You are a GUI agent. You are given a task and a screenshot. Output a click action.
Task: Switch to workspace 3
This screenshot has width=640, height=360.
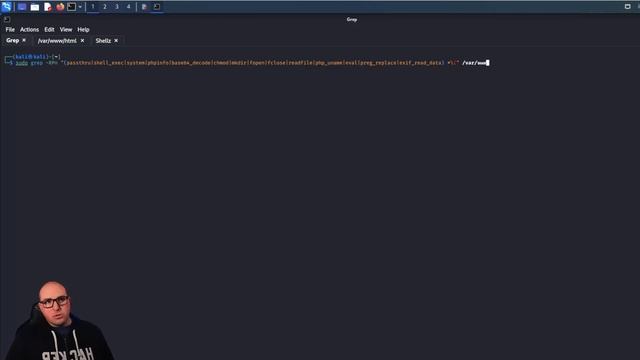pos(117,7)
